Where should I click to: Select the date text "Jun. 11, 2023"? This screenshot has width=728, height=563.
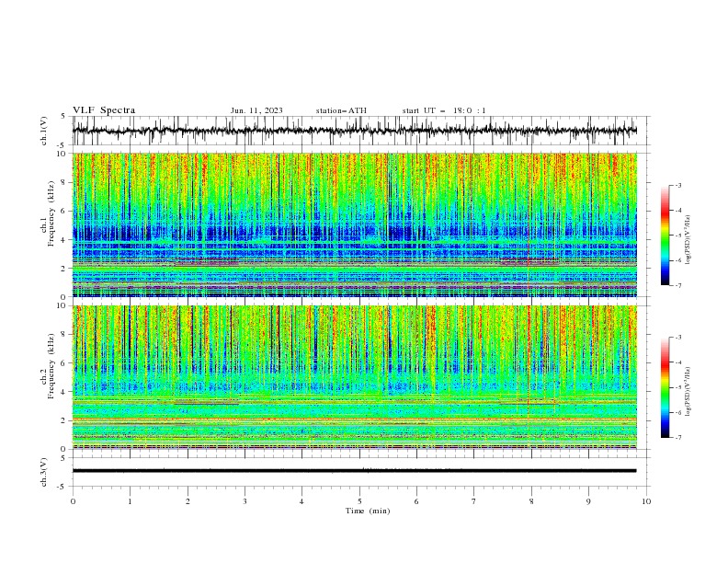click(x=256, y=110)
